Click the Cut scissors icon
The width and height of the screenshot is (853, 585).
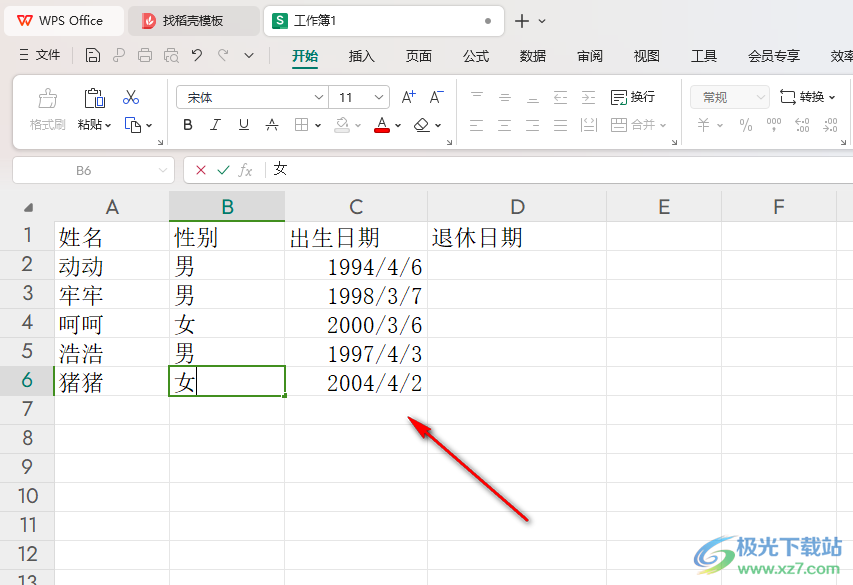coord(131,97)
